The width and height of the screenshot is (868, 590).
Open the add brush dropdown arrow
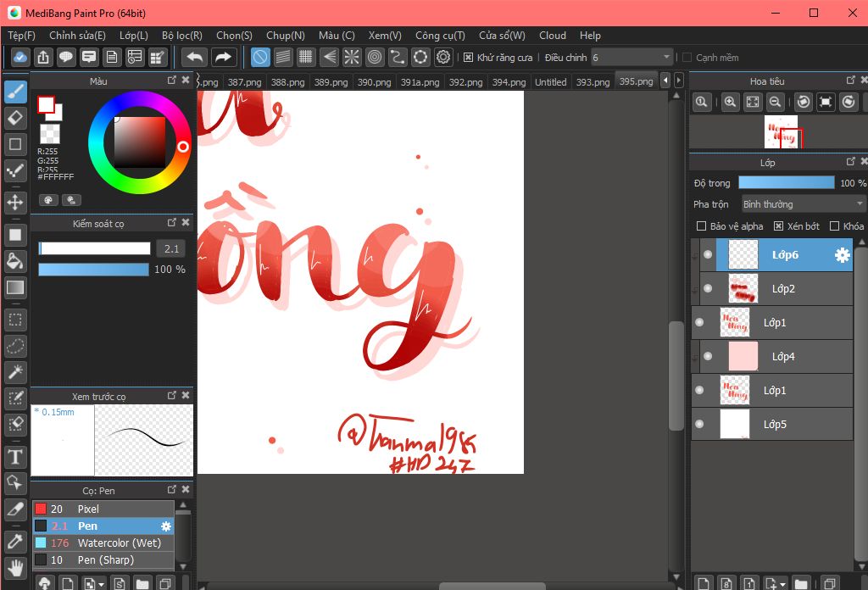click(102, 584)
